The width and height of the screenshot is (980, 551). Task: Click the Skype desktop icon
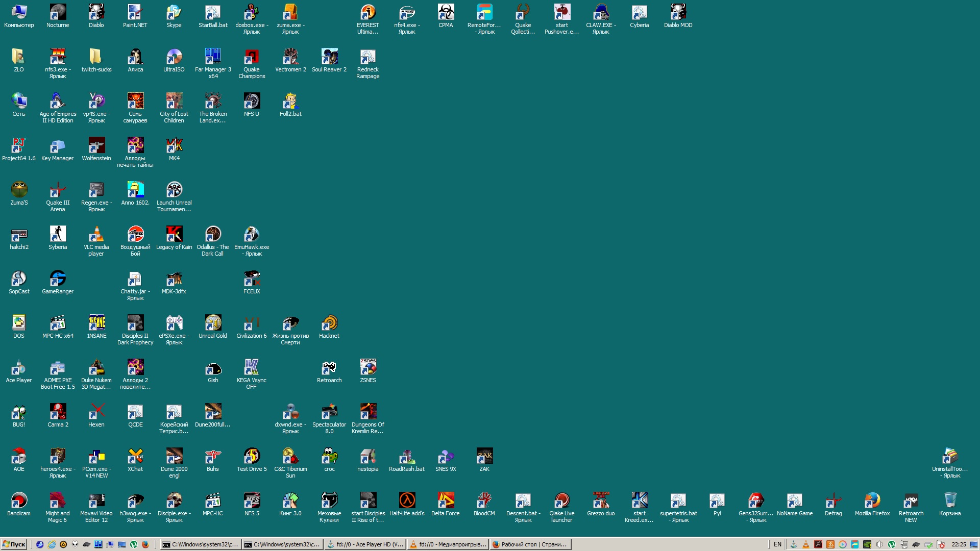[x=174, y=13]
